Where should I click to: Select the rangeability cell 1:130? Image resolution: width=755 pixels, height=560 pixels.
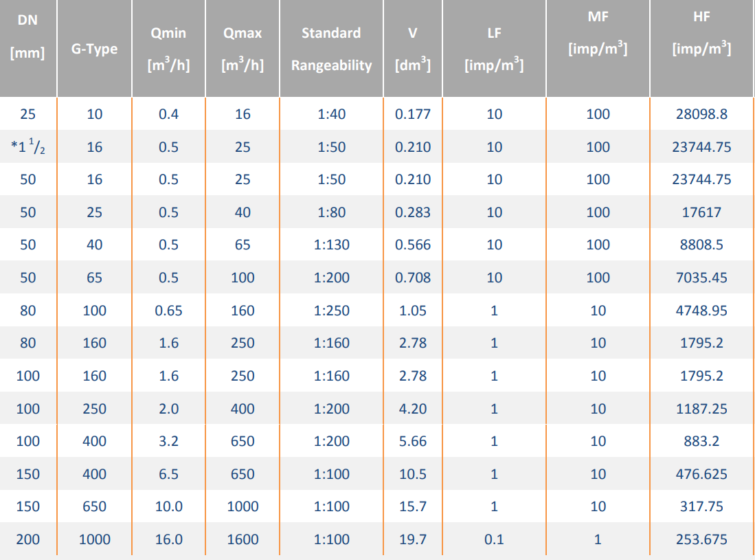coord(331,245)
